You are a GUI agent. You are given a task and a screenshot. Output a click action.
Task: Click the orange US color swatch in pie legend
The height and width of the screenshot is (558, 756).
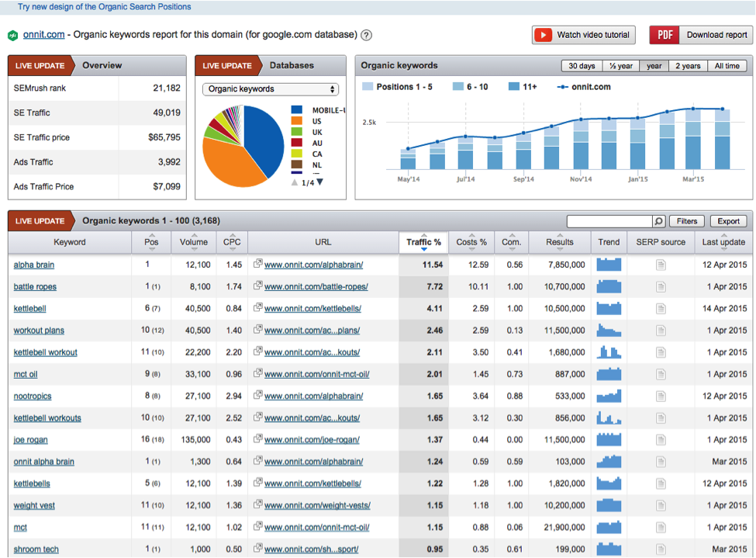coord(296,120)
